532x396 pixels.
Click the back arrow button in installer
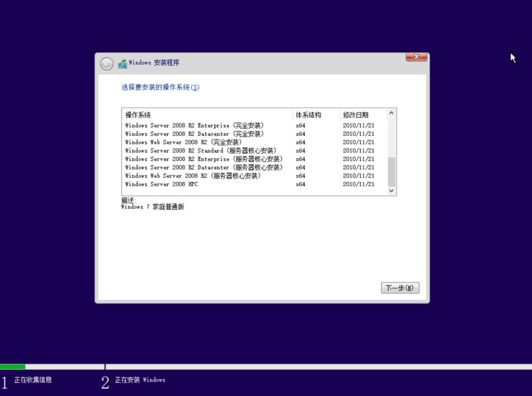pos(107,64)
